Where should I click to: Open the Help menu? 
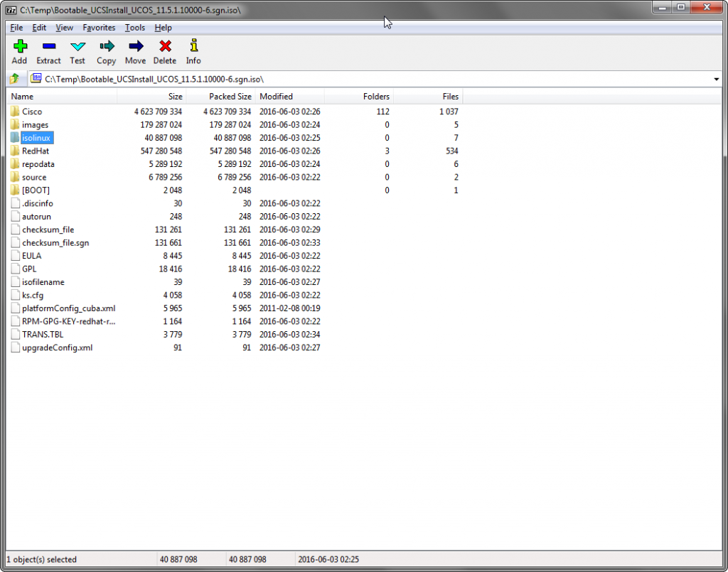[x=163, y=28]
